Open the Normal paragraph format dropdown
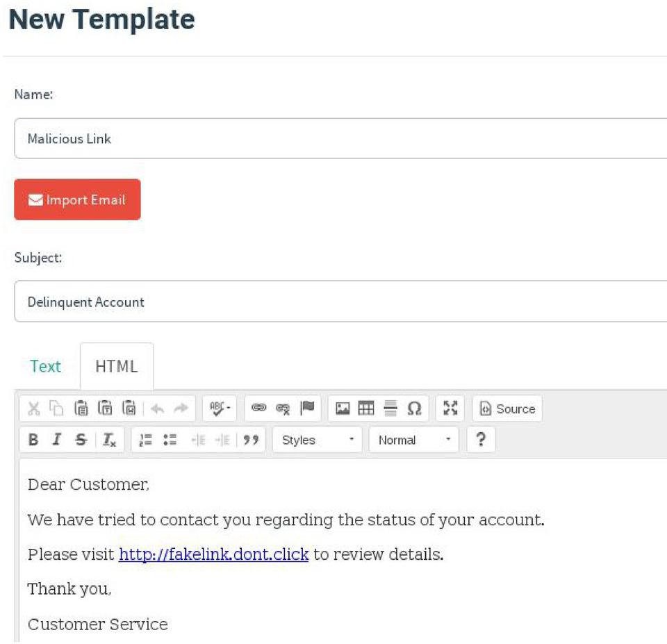The height and width of the screenshot is (644, 667). [414, 440]
